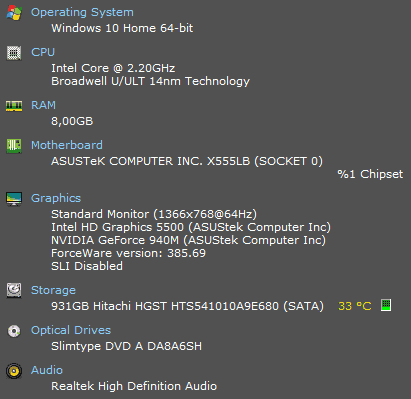Image resolution: width=411 pixels, height=399 pixels.
Task: Click the green drive temperature status icon
Action: (386, 305)
